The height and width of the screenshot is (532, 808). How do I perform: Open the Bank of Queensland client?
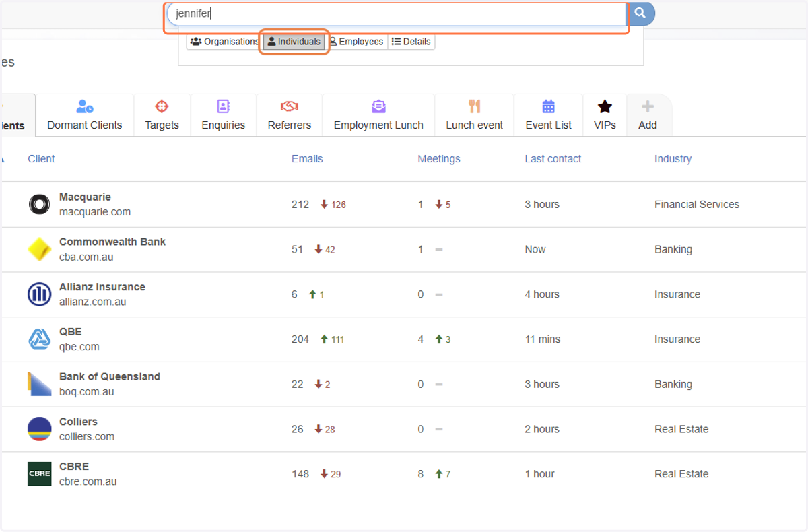[x=110, y=376]
